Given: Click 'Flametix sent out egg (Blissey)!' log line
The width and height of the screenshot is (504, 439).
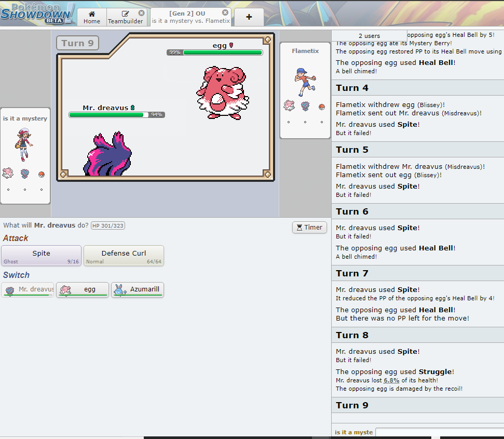Looking at the screenshot, I should point(389,175).
